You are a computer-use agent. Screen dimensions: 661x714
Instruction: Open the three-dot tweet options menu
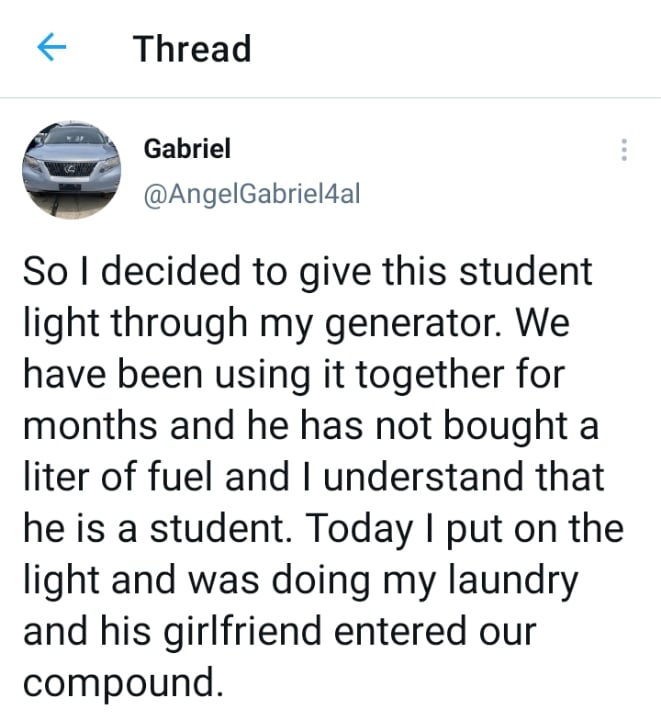point(625,150)
